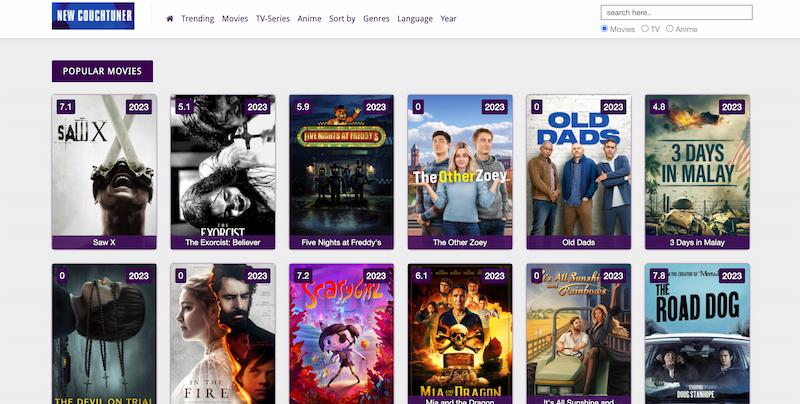Go to the Trending page
Viewport: 800px width, 404px height.
[x=198, y=19]
